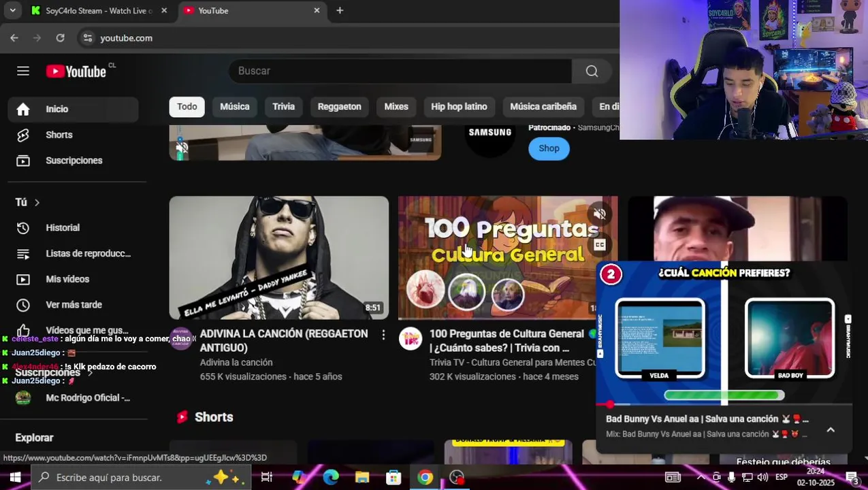Go back with browser back arrow
The width and height of the screenshot is (868, 490).
pyautogui.click(x=14, y=38)
